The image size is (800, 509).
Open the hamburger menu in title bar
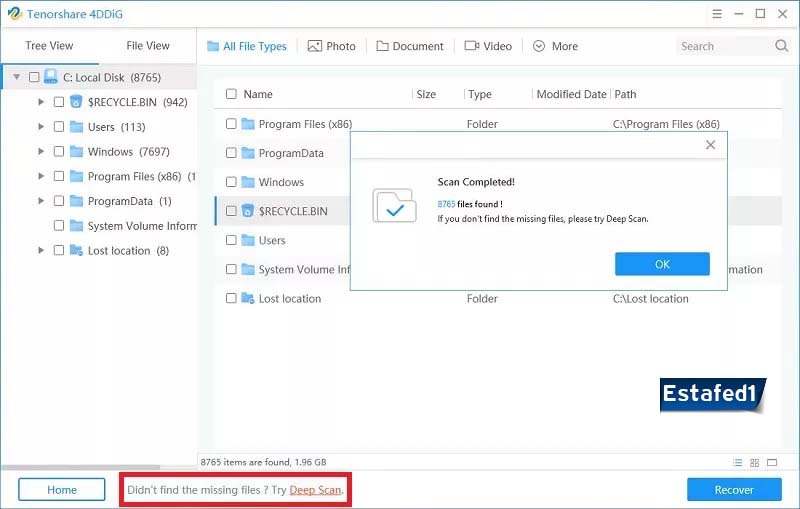[x=718, y=14]
